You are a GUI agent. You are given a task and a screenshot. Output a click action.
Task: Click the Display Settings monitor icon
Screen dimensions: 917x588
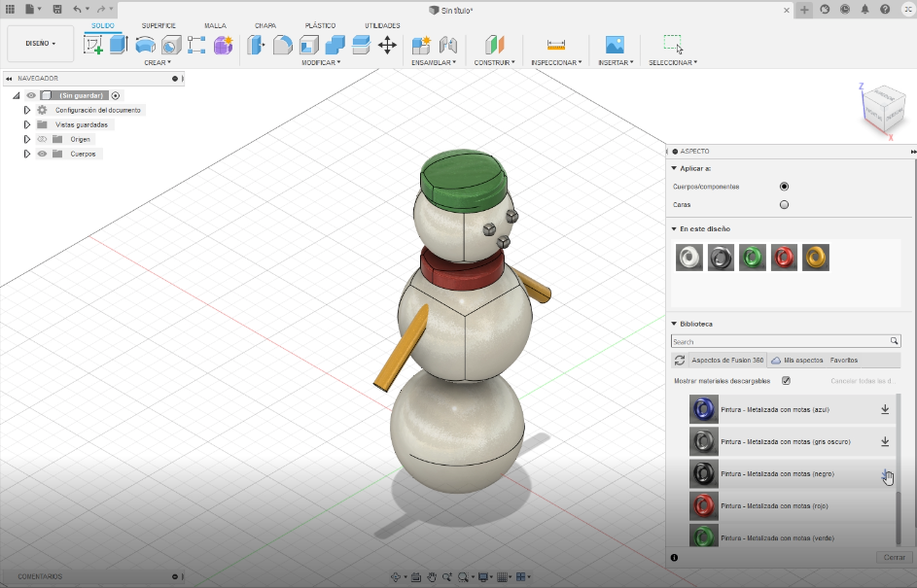tap(483, 577)
